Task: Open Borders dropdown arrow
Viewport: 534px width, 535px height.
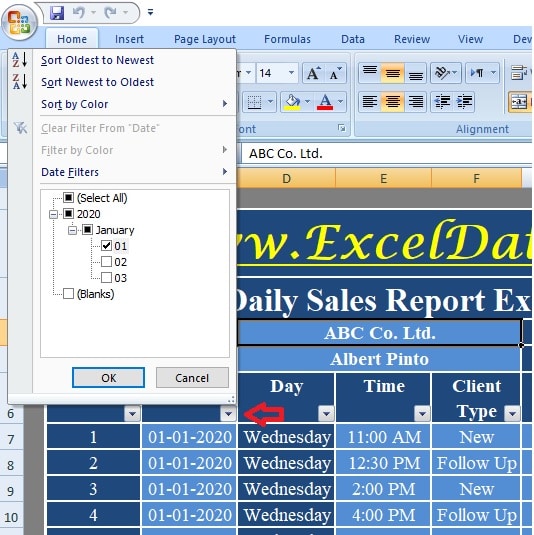Action: pyautogui.click(x=270, y=102)
